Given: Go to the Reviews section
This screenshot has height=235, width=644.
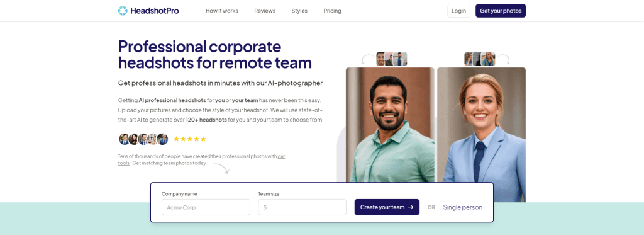Looking at the screenshot, I should [x=265, y=11].
